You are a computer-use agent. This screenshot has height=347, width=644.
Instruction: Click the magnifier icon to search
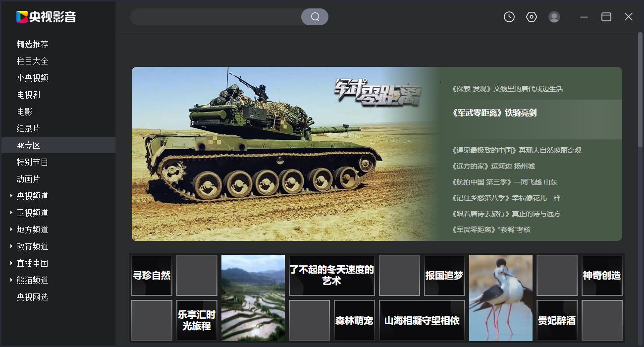pyautogui.click(x=315, y=16)
